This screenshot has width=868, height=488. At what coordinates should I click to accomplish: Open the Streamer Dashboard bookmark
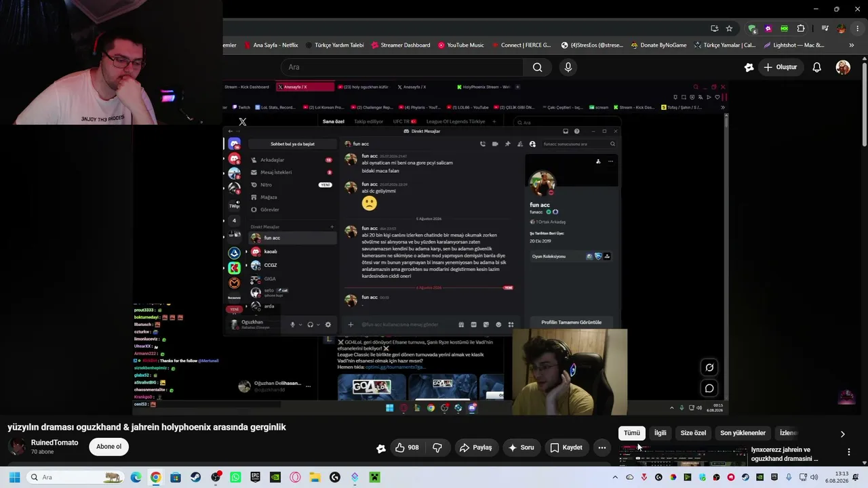pos(400,45)
